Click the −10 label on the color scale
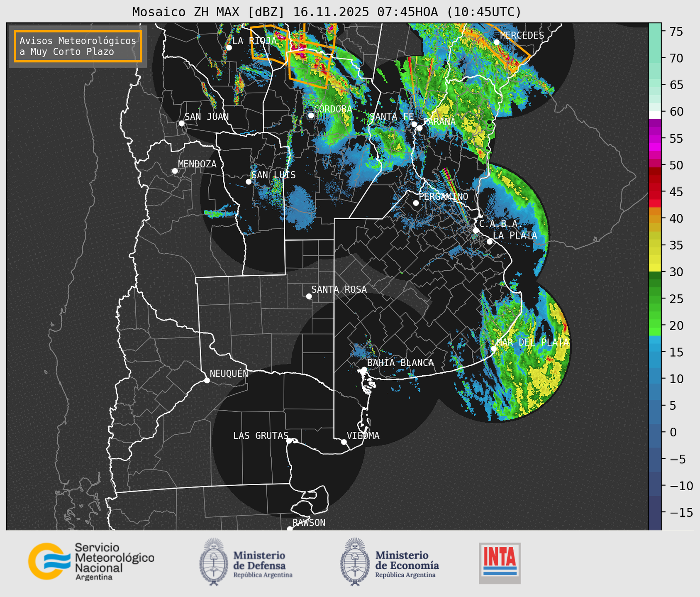This screenshot has height=597, width=700. pos(681,486)
